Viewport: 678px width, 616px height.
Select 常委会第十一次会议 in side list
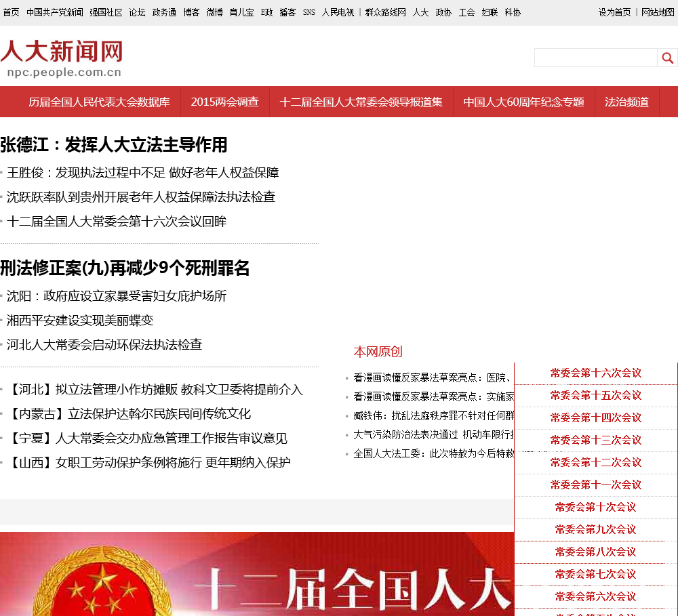coord(596,485)
